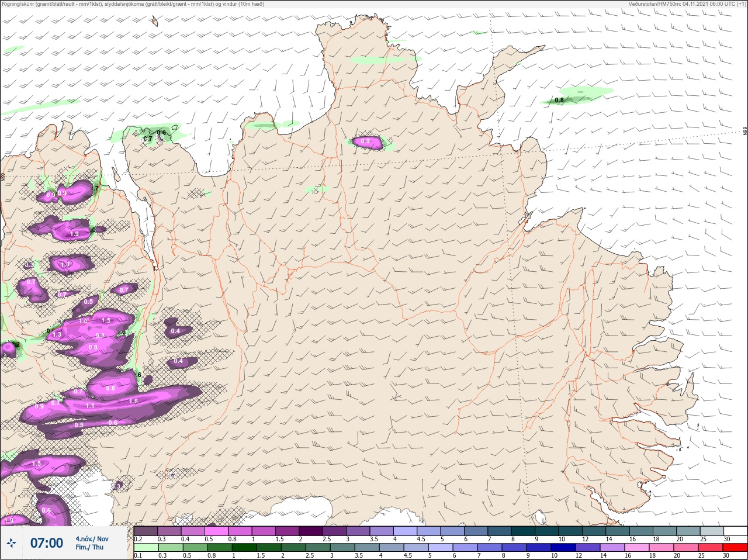Pick the darkest purple swatch between 2 and 2.5
Image resolution: width=748 pixels, height=560 pixels.
311,531
